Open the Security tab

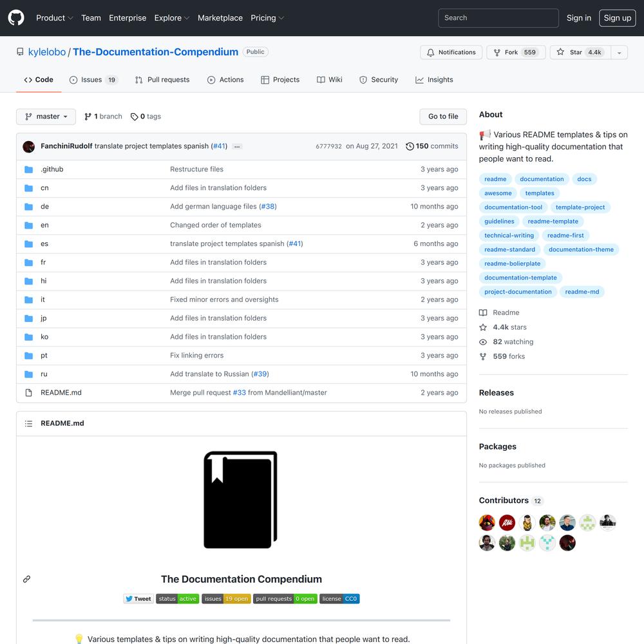[379, 80]
